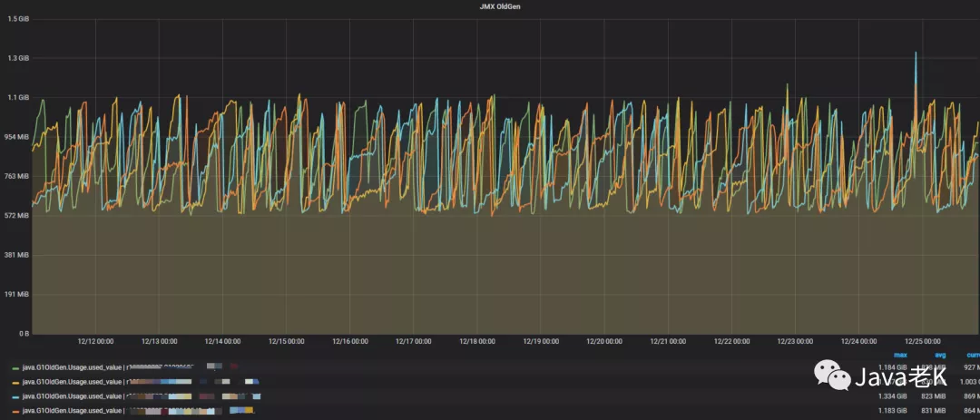Click the 1.334 GiB max value

click(893, 397)
